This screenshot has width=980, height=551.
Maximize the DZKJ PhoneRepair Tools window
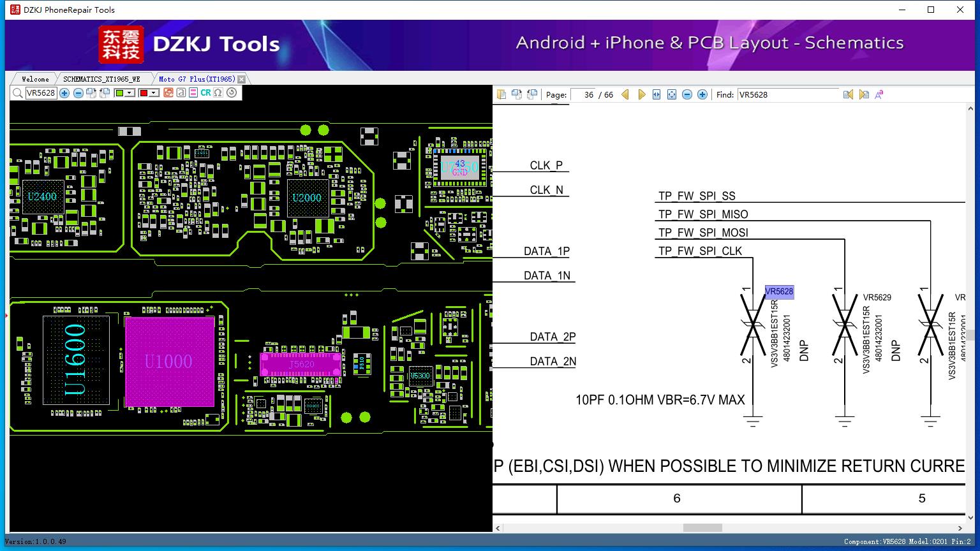click(931, 10)
